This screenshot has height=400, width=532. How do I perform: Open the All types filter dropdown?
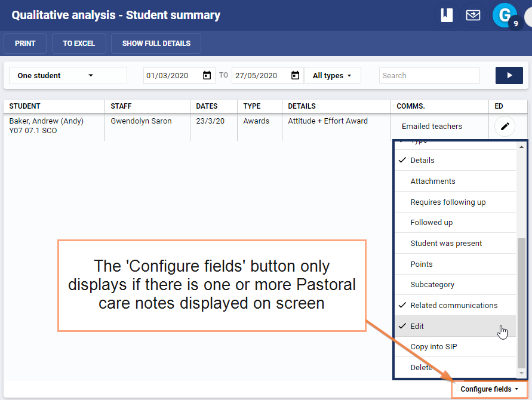[332, 76]
